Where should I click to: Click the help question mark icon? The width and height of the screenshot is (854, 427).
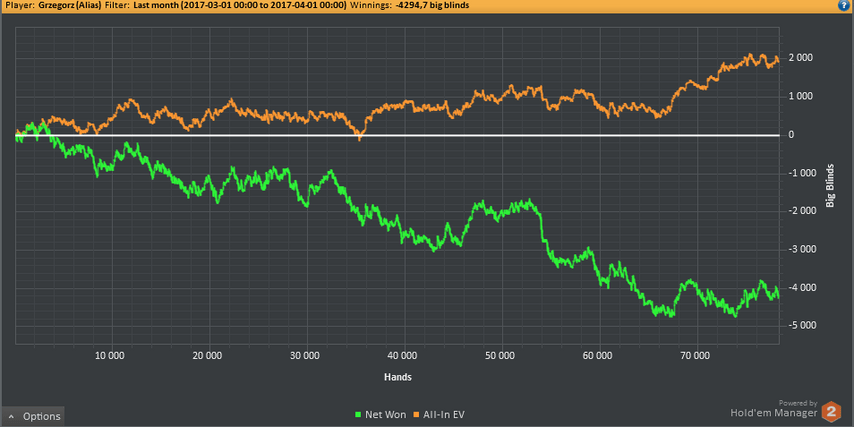click(x=845, y=6)
